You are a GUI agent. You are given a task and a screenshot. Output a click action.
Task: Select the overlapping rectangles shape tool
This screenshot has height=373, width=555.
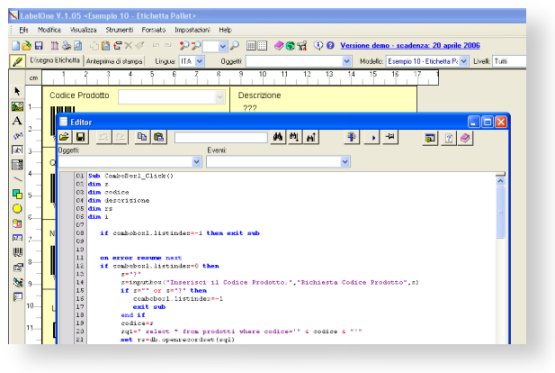pos(17,194)
